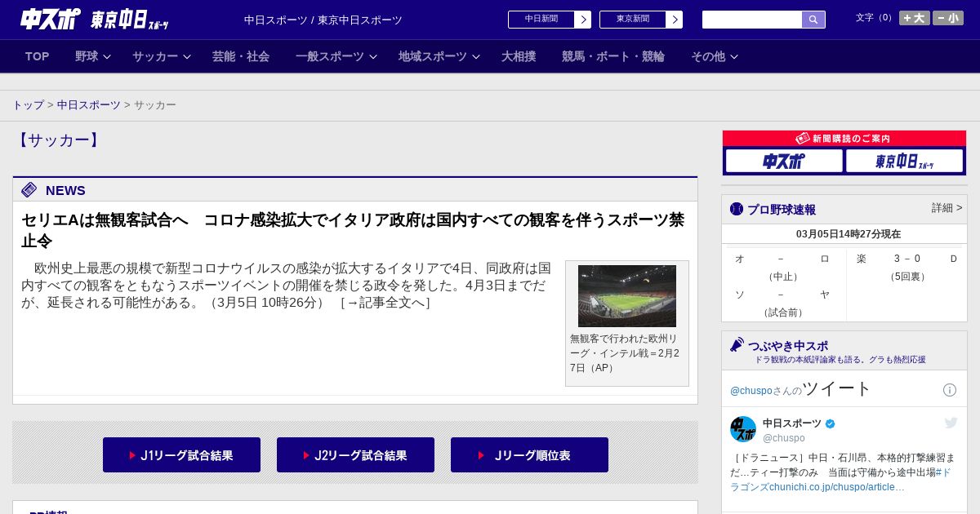
Task: Focus the header search input field
Action: [752, 20]
